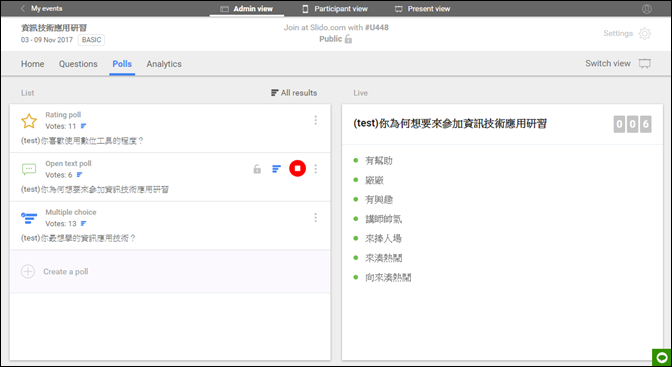
Task: Click the Admin view layout icon
Action: [x=224, y=9]
